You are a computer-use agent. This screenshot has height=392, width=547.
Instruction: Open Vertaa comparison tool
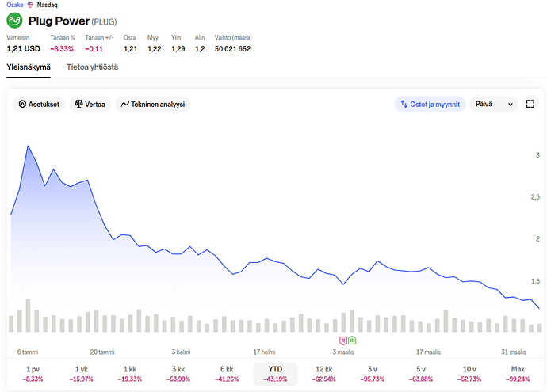[x=89, y=104]
